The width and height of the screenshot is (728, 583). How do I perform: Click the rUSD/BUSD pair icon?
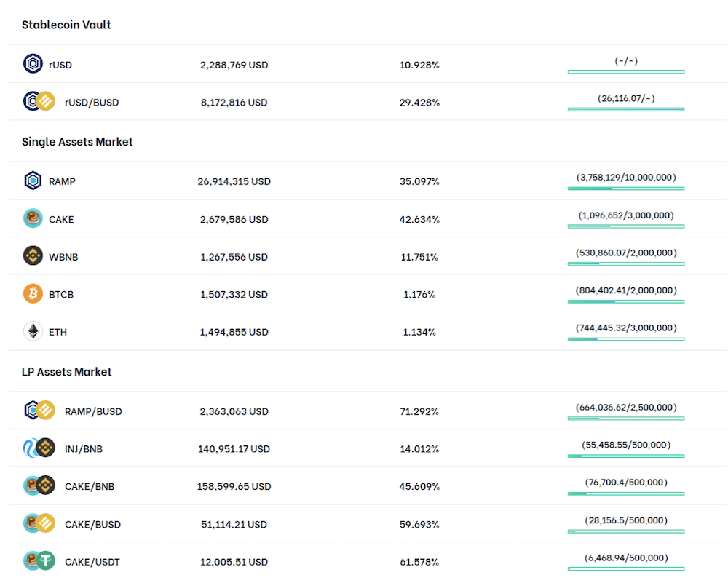click(39, 101)
